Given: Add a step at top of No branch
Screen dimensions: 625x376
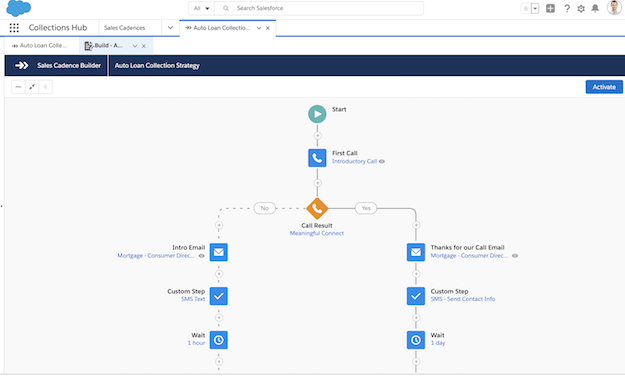Looking at the screenshot, I should click(219, 225).
